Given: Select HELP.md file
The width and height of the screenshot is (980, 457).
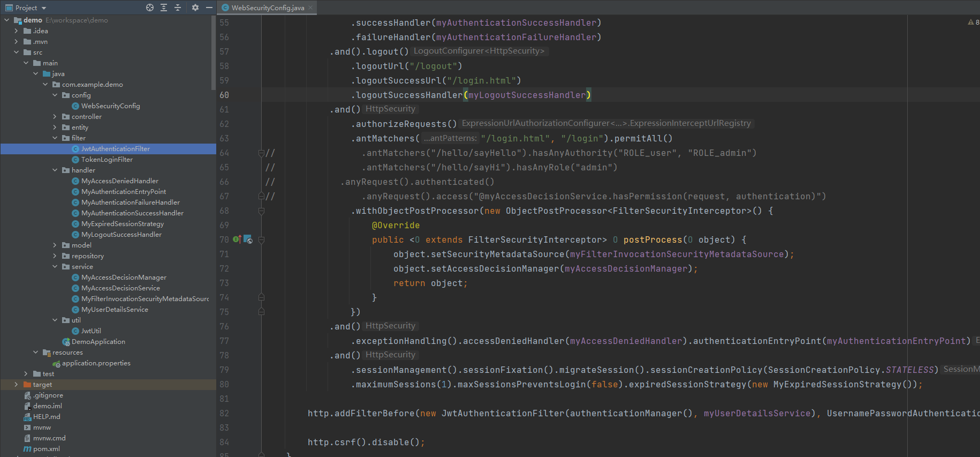Looking at the screenshot, I should [x=46, y=416].
